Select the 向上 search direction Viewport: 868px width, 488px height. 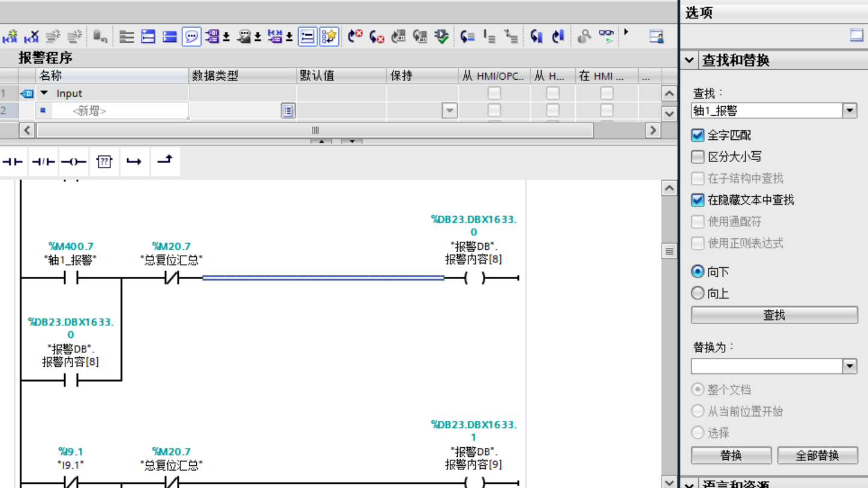click(697, 294)
